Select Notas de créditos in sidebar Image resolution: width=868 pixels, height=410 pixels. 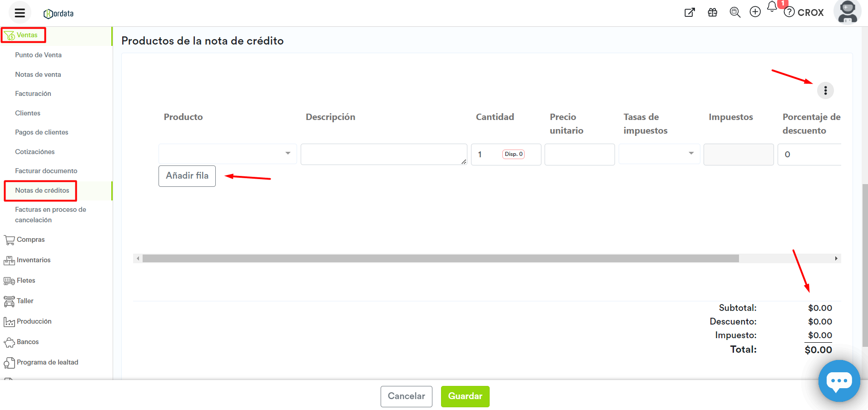42,190
